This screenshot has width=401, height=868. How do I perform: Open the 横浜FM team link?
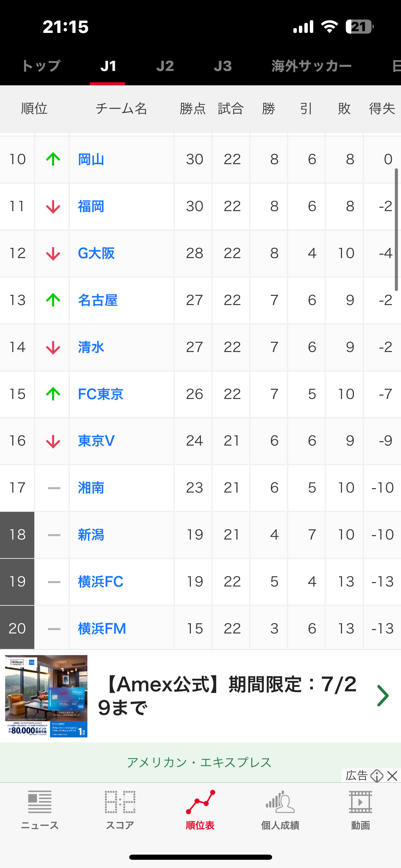[x=102, y=629]
